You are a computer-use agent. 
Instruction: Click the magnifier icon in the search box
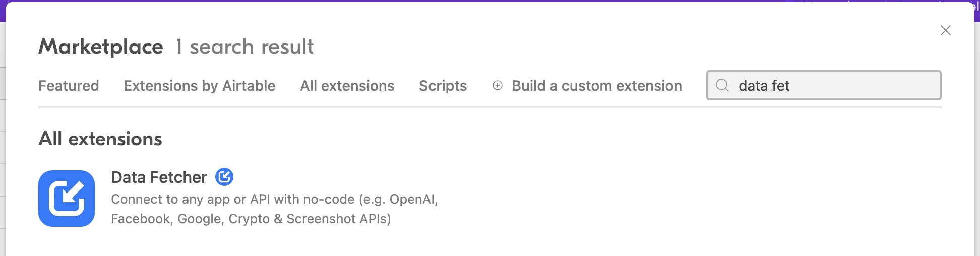(x=722, y=85)
